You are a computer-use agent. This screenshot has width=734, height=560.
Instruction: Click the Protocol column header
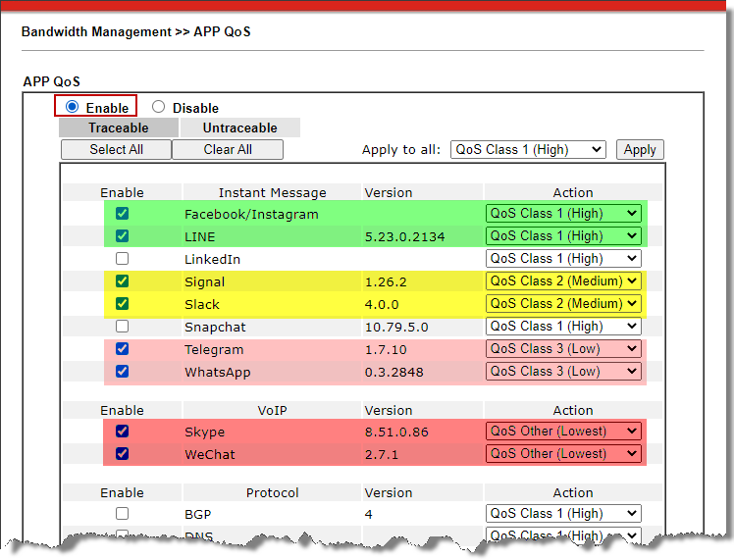tap(273, 492)
